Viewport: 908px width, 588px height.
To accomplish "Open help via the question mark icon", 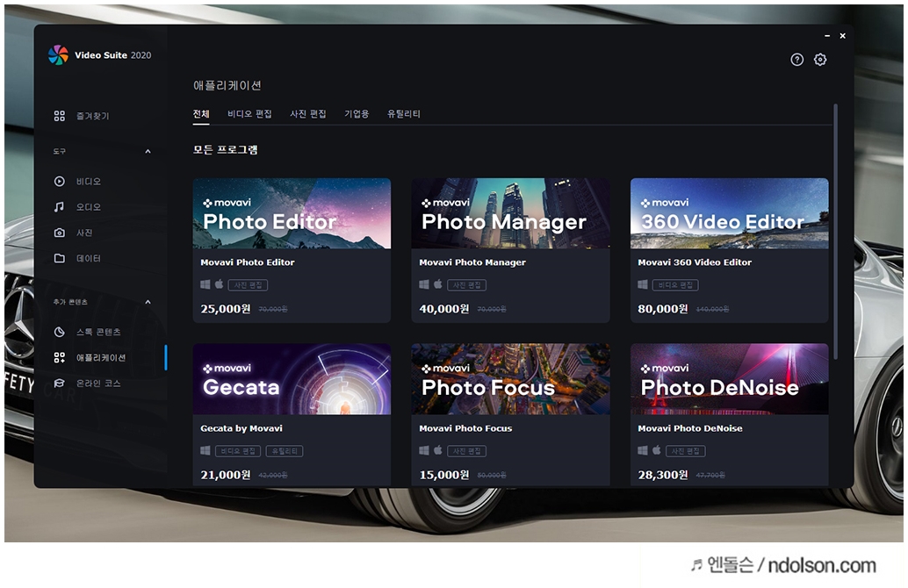I will click(x=796, y=60).
